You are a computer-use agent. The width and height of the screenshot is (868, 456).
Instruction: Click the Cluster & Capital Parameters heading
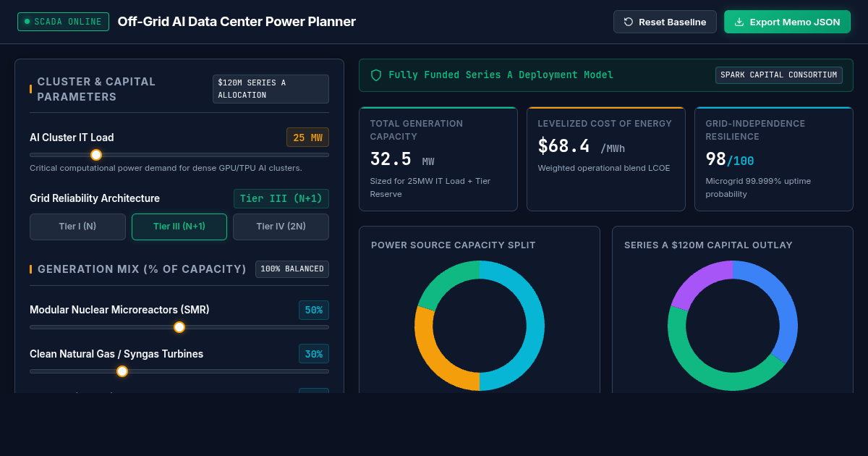coord(96,89)
